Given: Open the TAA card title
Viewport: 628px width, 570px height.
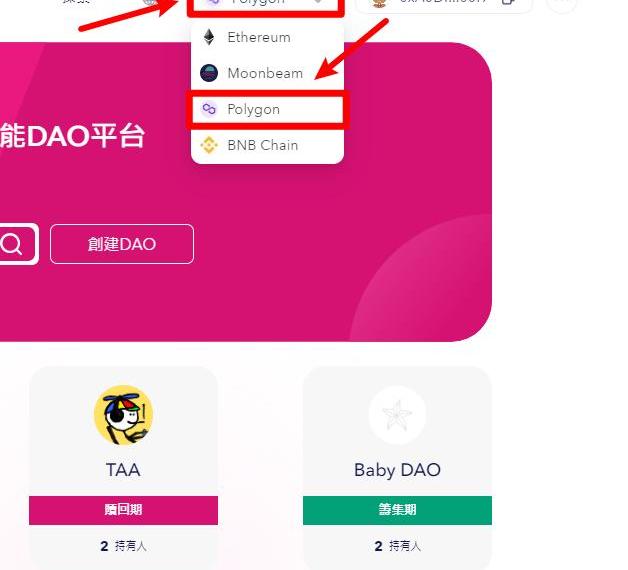Looking at the screenshot, I should tap(123, 470).
